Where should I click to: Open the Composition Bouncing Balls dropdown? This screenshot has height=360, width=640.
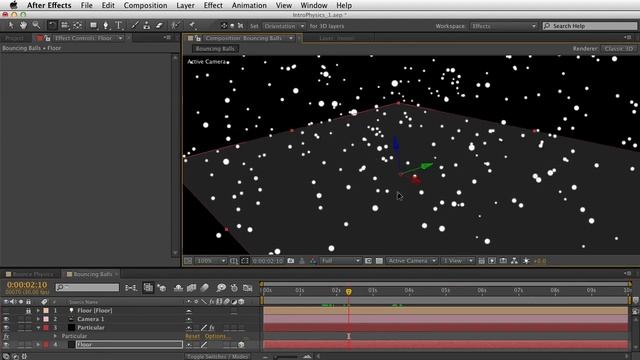pos(291,38)
